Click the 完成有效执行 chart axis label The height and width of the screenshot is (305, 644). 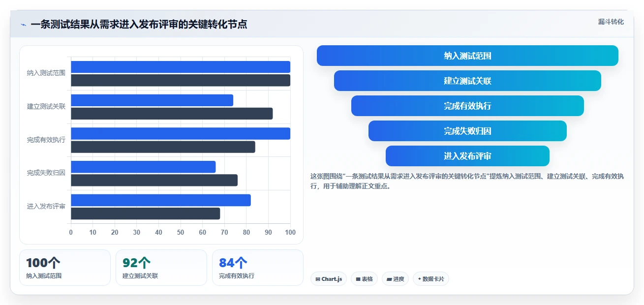[46, 140]
